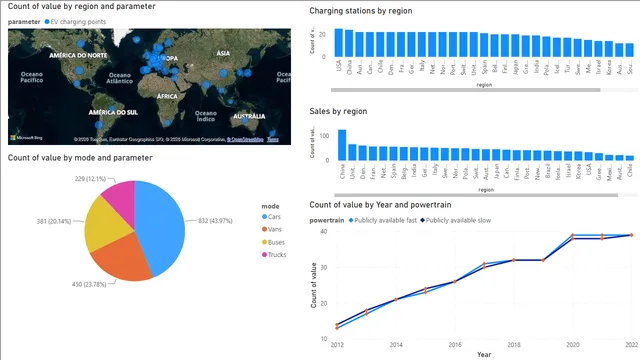640x360 pixels.
Task: Click the map bubble over India
Action: [206, 85]
